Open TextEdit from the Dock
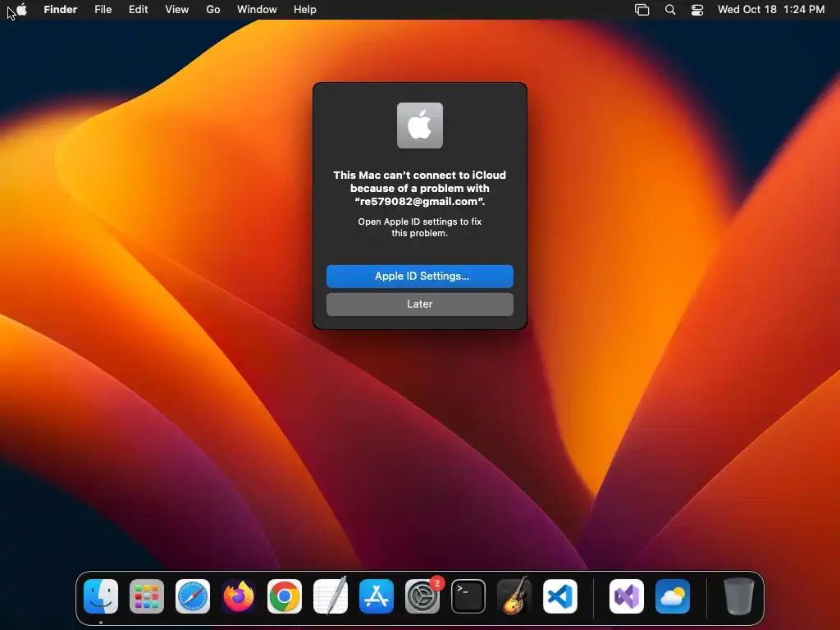 pyautogui.click(x=331, y=596)
